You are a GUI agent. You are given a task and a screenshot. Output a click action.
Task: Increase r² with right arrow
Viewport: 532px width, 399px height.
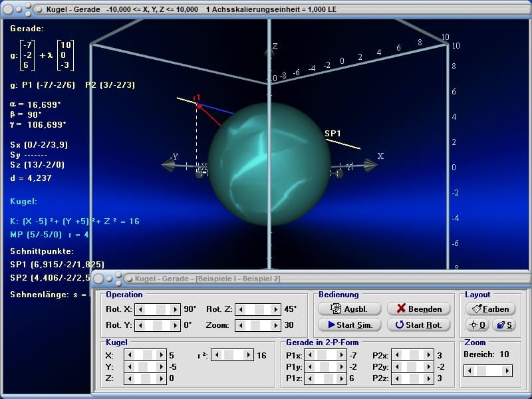[x=248, y=355]
